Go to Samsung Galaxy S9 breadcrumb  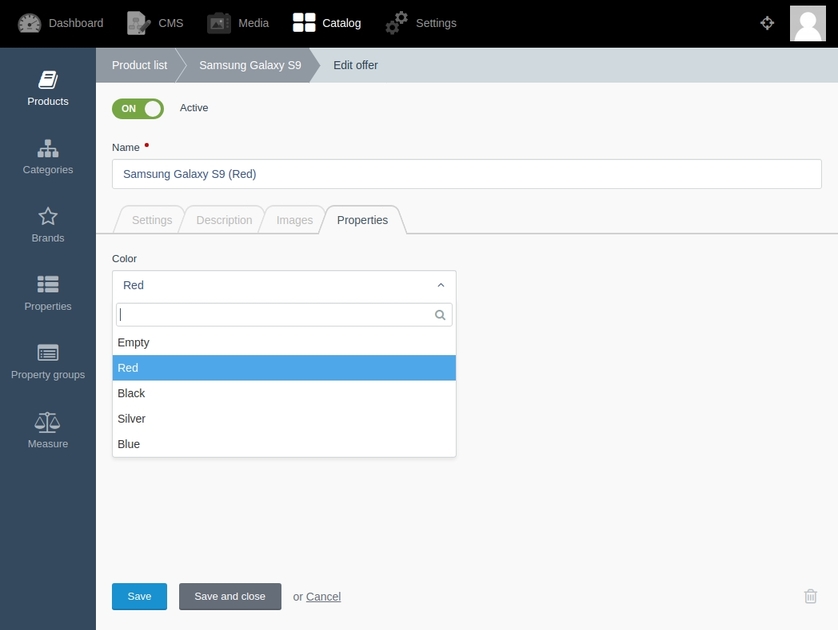(x=250, y=65)
